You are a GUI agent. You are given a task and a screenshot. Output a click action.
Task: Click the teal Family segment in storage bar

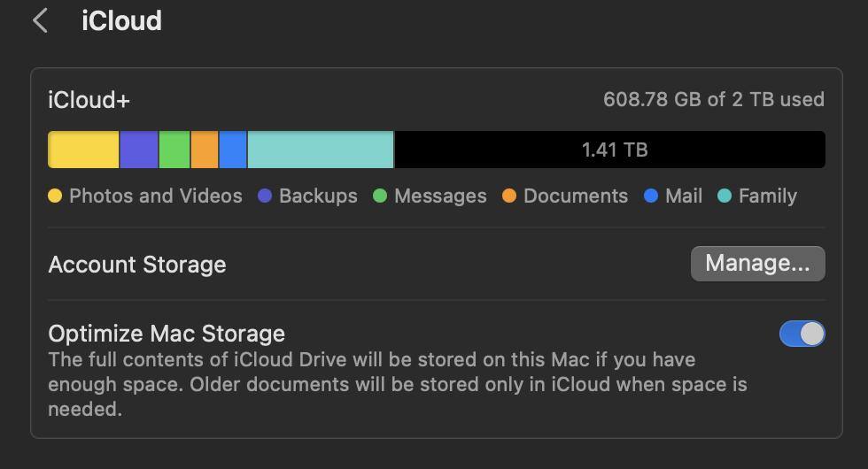(320, 150)
